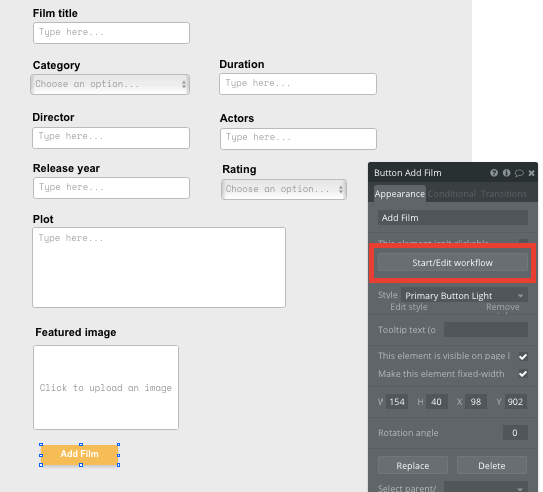Select the 'Actors' label text
This screenshot has height=492, width=543.
(237, 118)
